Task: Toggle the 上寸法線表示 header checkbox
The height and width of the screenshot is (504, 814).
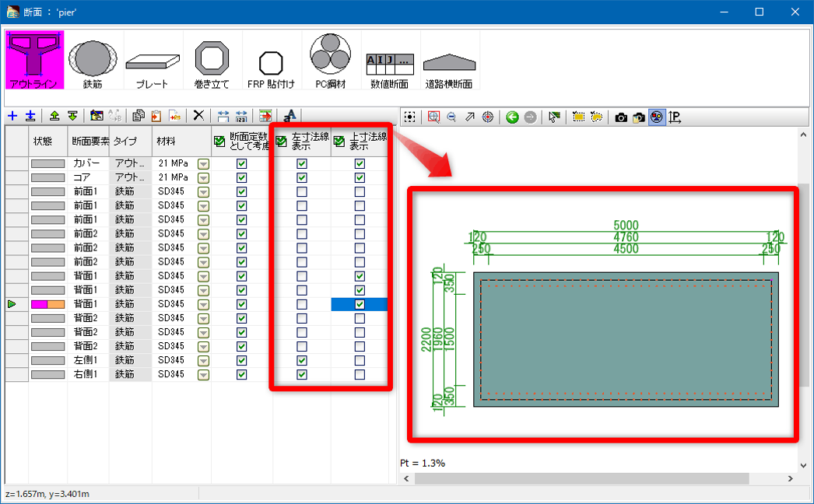Action: 339,142
